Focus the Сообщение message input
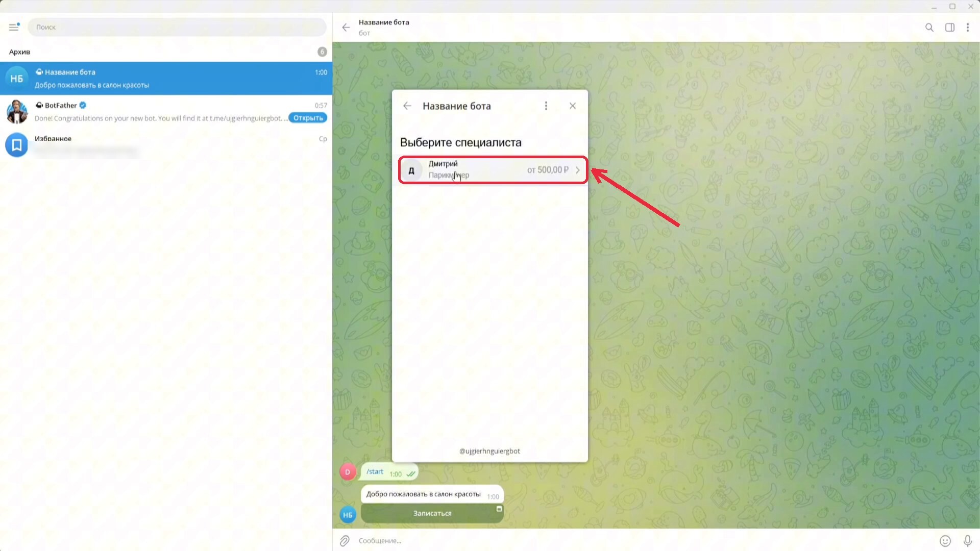980x551 pixels. click(x=643, y=541)
